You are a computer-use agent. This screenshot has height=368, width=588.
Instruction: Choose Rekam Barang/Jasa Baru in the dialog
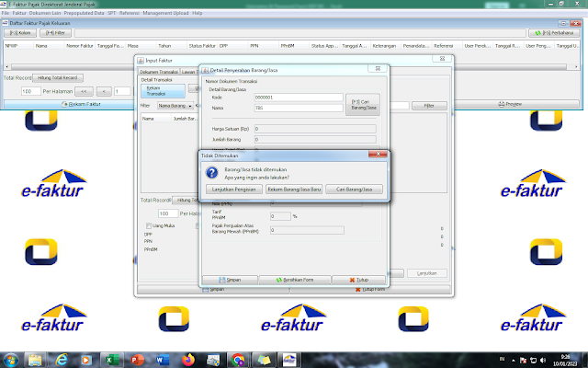pos(294,190)
